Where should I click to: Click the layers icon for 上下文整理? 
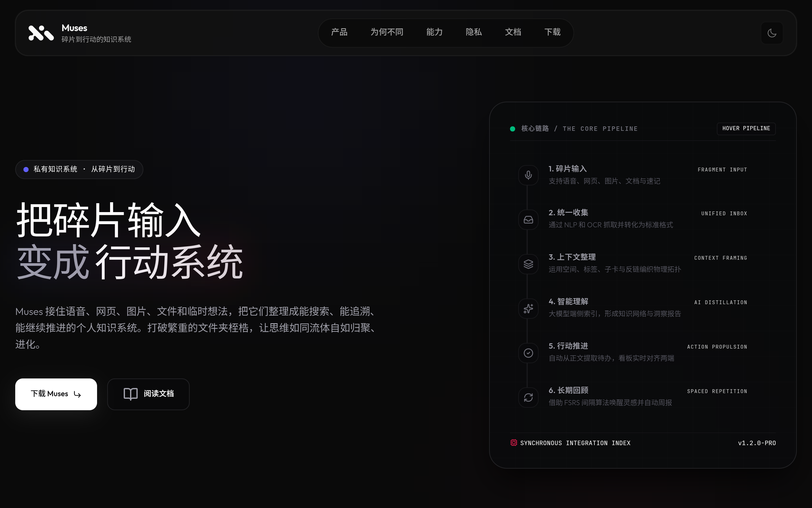[528, 264]
